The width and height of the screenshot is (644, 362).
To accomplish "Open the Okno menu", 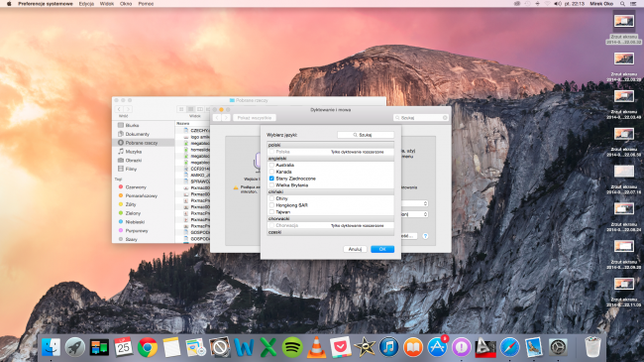I will 126,4.
